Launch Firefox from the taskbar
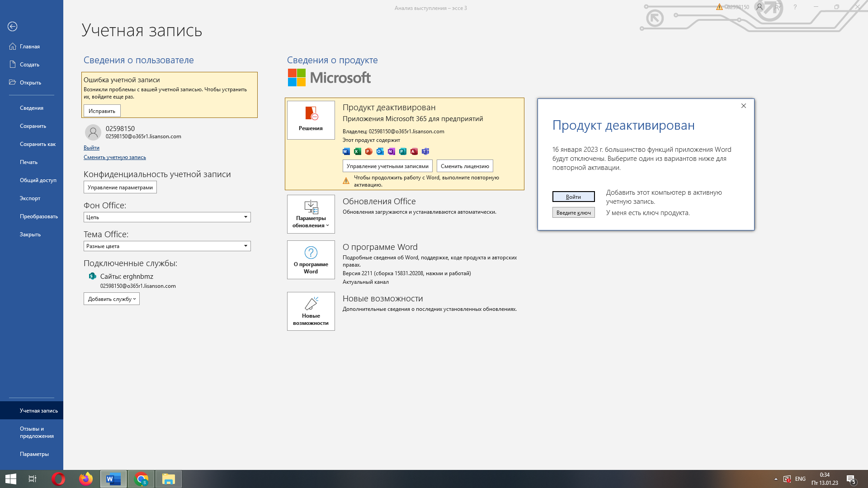The width and height of the screenshot is (868, 488). click(x=86, y=479)
